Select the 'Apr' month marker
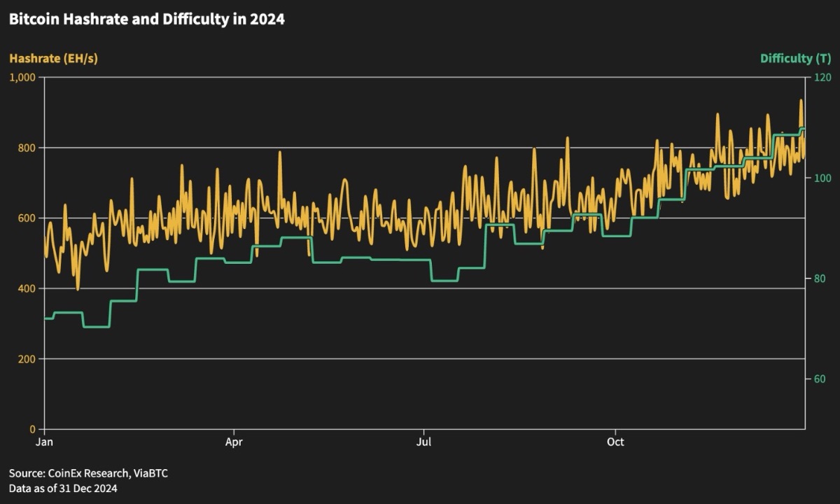 coord(233,442)
